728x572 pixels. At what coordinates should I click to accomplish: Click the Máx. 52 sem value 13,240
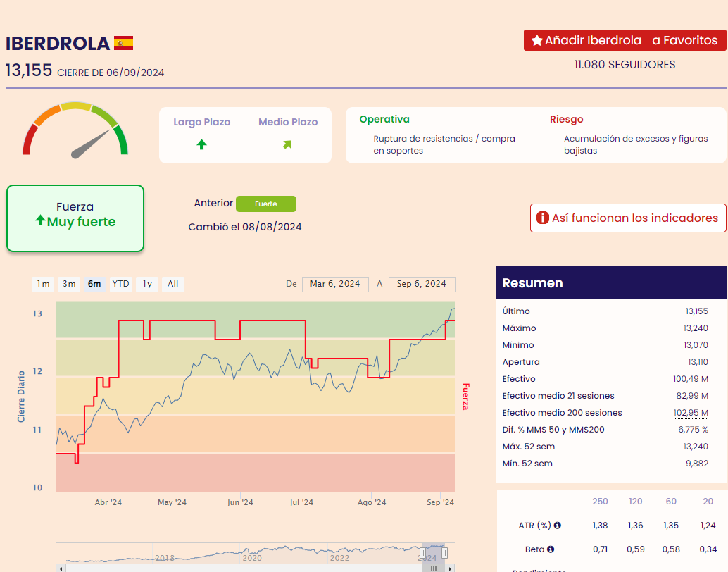696,447
